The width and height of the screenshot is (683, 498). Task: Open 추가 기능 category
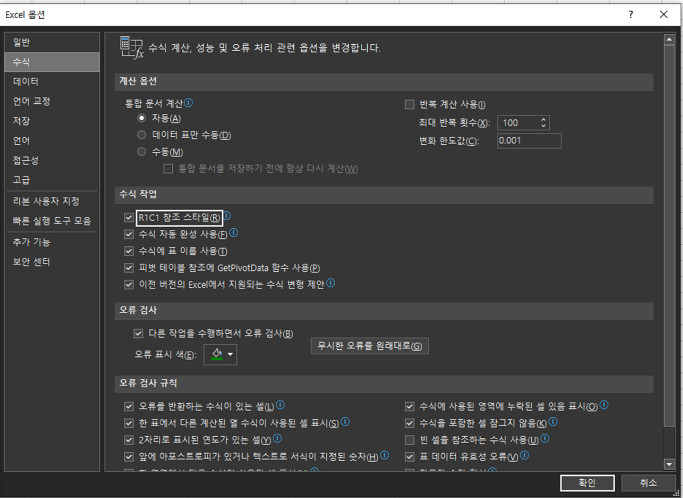click(52, 242)
